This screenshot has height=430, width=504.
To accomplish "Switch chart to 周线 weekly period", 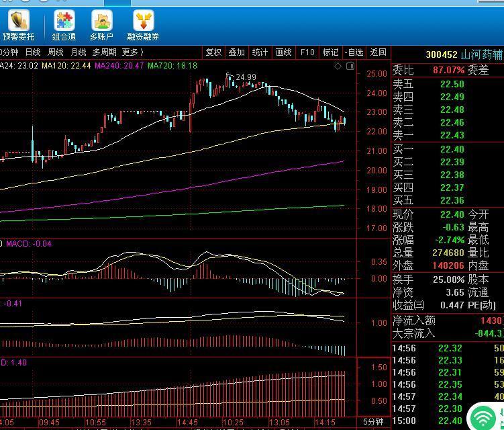I will pyautogui.click(x=56, y=52).
